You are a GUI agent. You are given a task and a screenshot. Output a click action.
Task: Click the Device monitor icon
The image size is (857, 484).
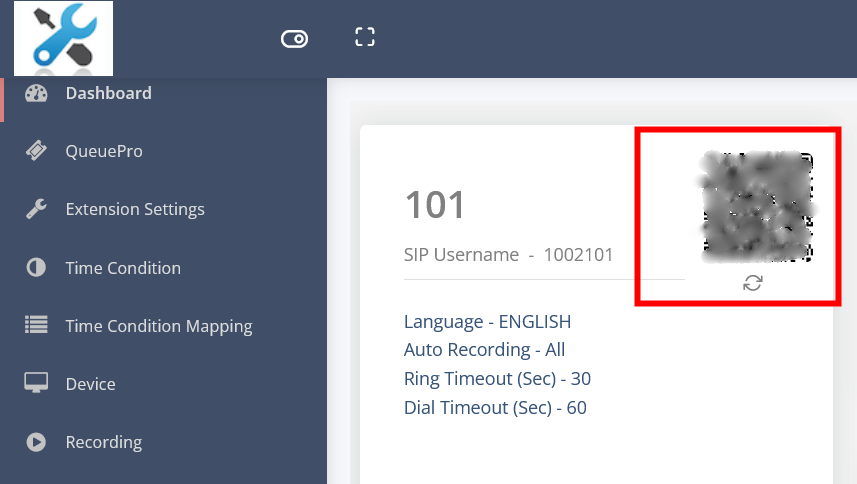[x=36, y=384]
